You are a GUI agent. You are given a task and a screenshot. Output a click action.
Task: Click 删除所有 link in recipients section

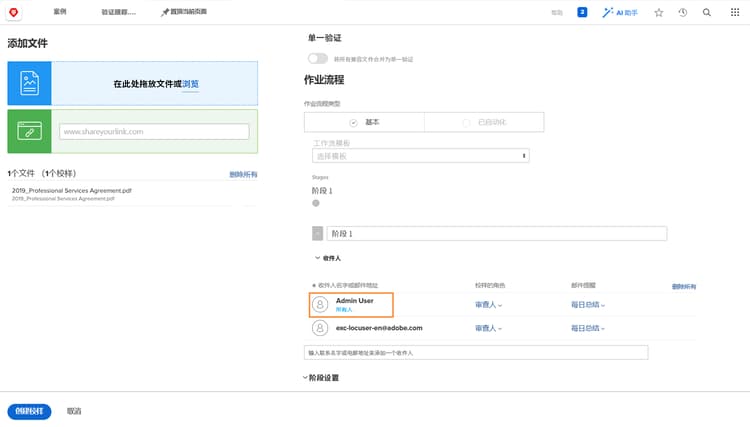[684, 286]
